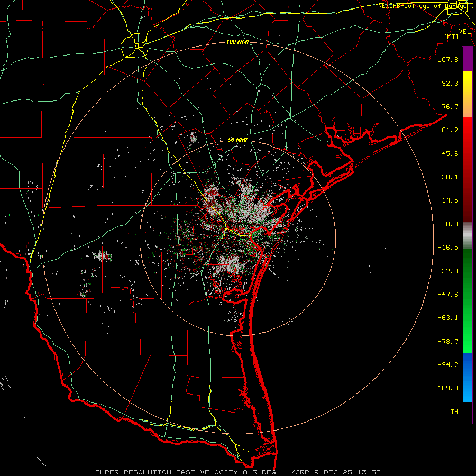Image resolution: width=476 pixels, height=476 pixels.
Task: Select the 61.2 velocity scale value
Action: [450, 130]
